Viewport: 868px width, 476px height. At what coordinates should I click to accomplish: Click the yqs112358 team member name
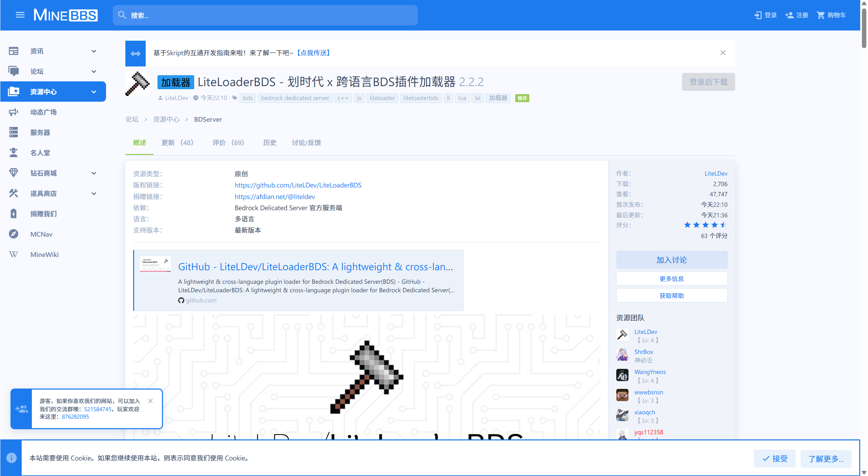pyautogui.click(x=649, y=432)
